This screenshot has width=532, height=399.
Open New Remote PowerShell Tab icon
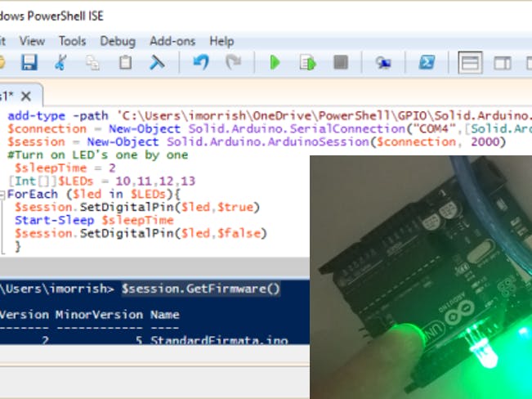383,63
